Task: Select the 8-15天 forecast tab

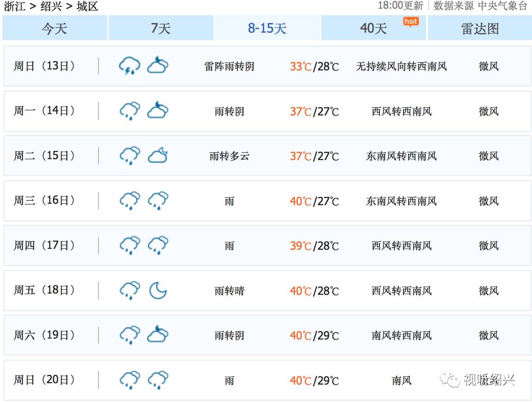Action: (x=267, y=28)
